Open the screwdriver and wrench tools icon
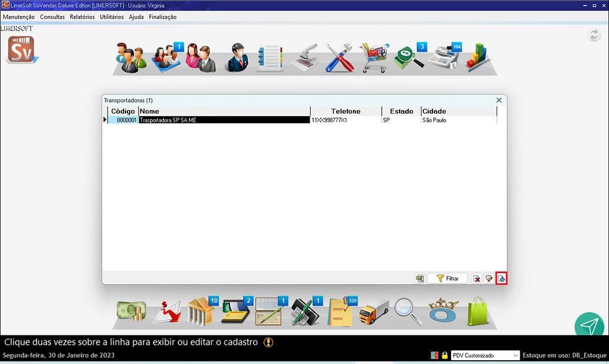Image resolution: width=609 pixels, height=364 pixels. [x=339, y=58]
